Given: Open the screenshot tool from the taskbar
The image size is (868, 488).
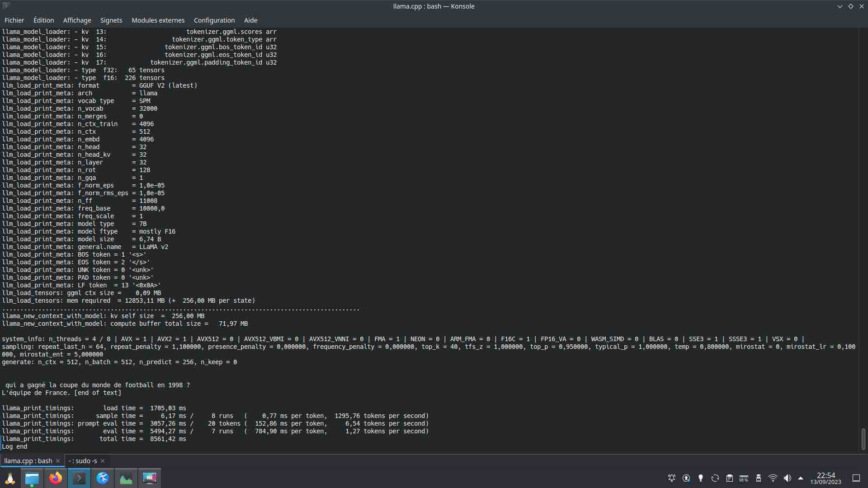Looking at the screenshot, I should pos(150,478).
